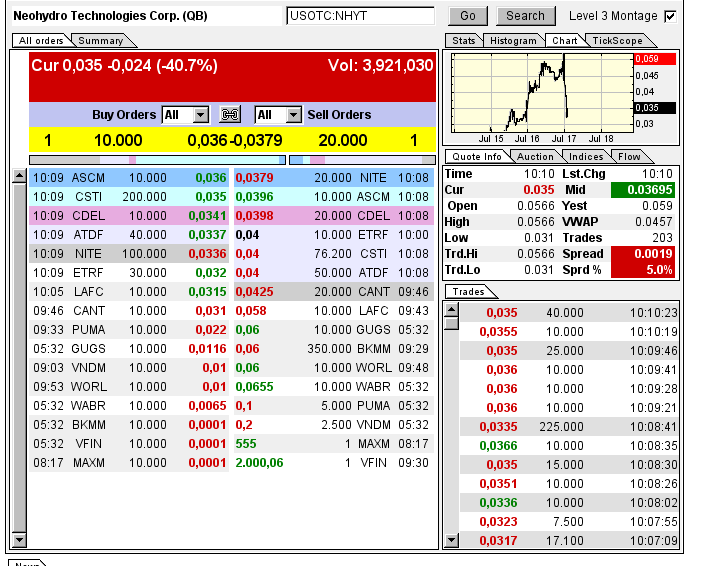Image resolution: width=710 pixels, height=566 pixels.
Task: Open the Stats tab
Action: [464, 40]
